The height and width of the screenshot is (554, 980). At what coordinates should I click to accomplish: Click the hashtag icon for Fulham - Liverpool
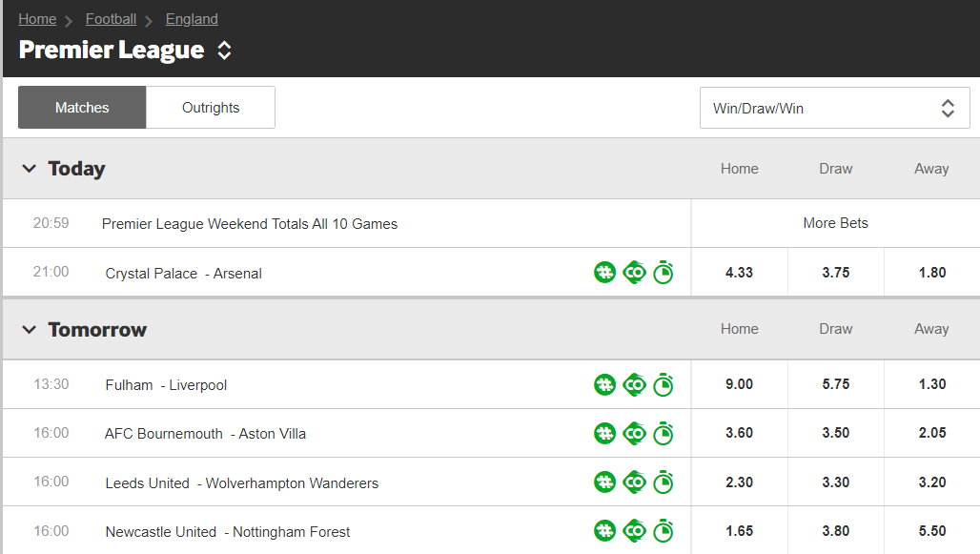tap(604, 385)
